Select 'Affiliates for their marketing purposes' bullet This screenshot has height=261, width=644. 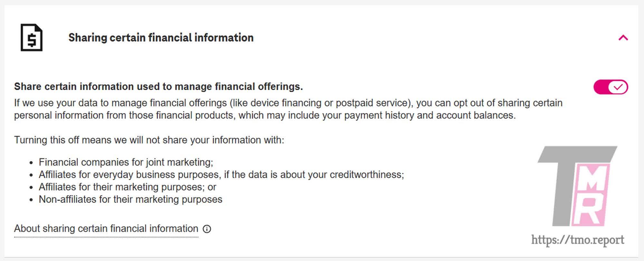tap(127, 187)
